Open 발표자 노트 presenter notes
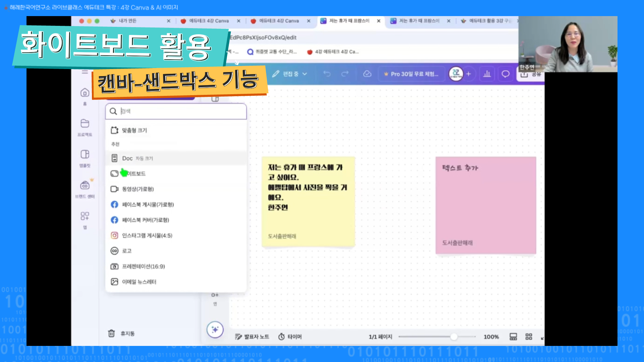The image size is (644, 362). pyautogui.click(x=252, y=337)
